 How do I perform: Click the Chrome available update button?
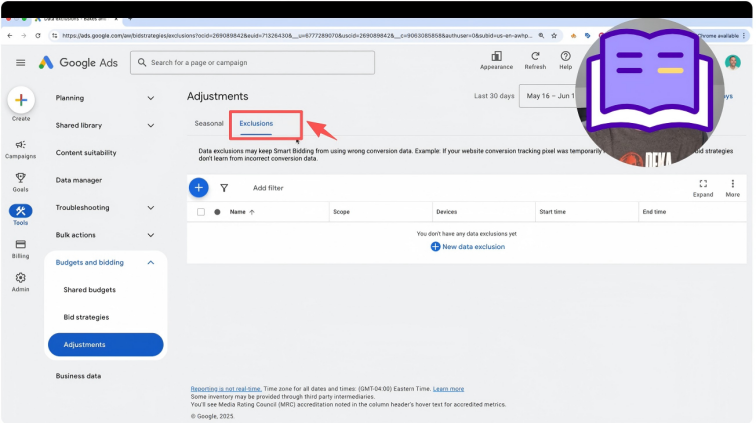click(721, 36)
